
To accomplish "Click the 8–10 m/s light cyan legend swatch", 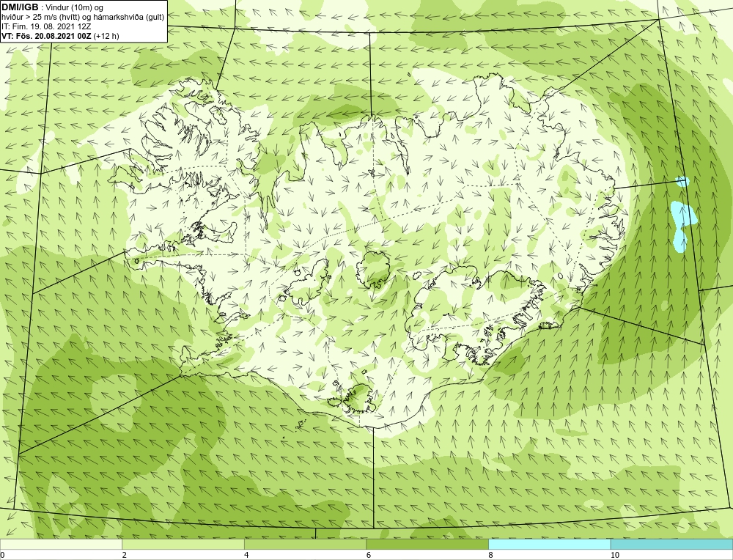I will coord(549,544).
